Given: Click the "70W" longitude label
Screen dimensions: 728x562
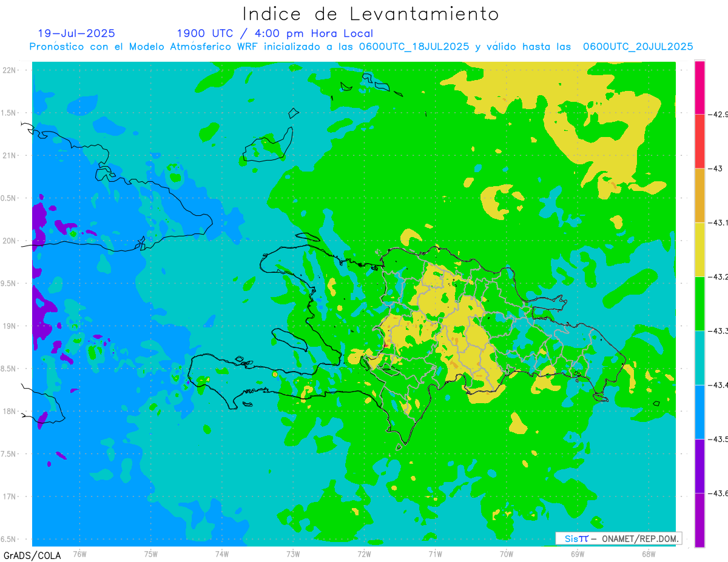Looking at the screenshot, I should coord(506,554).
